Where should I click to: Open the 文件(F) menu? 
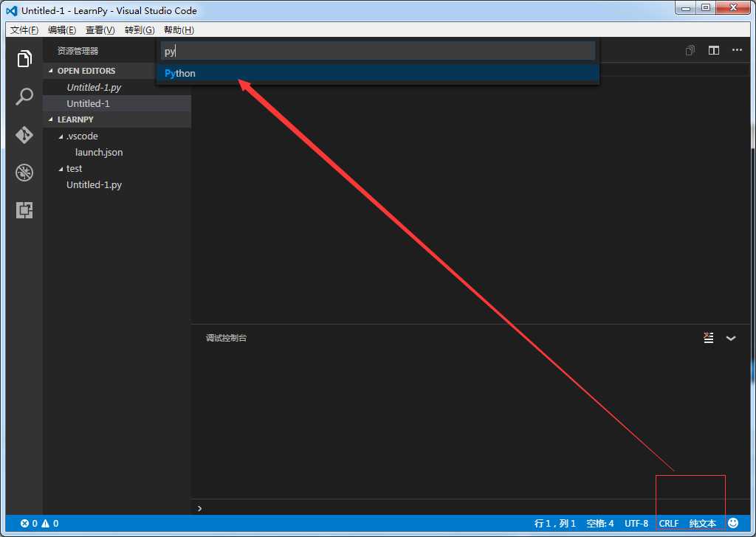tap(24, 30)
